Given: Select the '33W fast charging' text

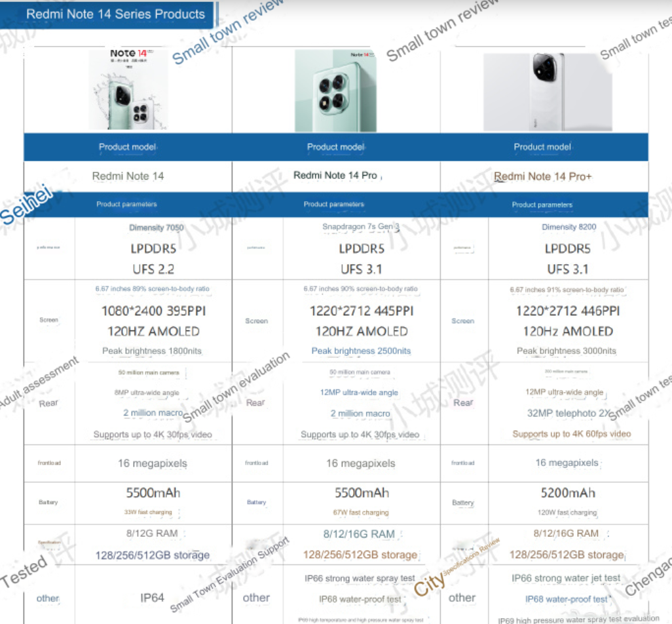Looking at the screenshot, I should [148, 512].
